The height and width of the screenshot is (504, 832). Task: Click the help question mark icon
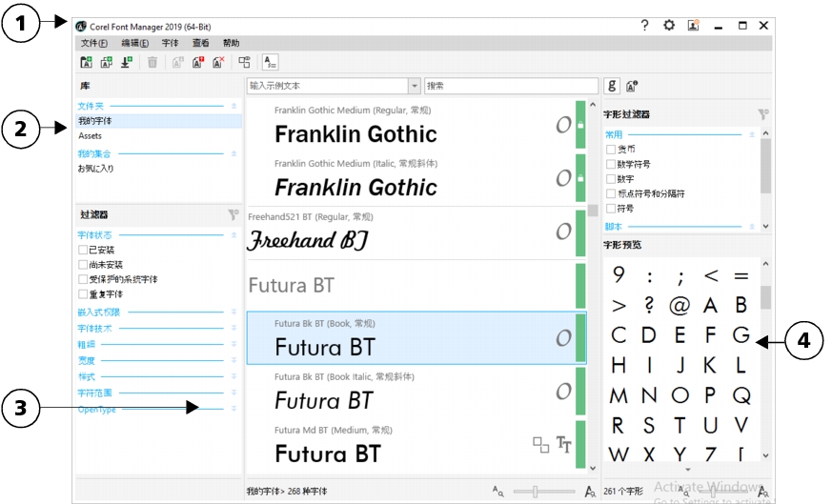pyautogui.click(x=645, y=26)
